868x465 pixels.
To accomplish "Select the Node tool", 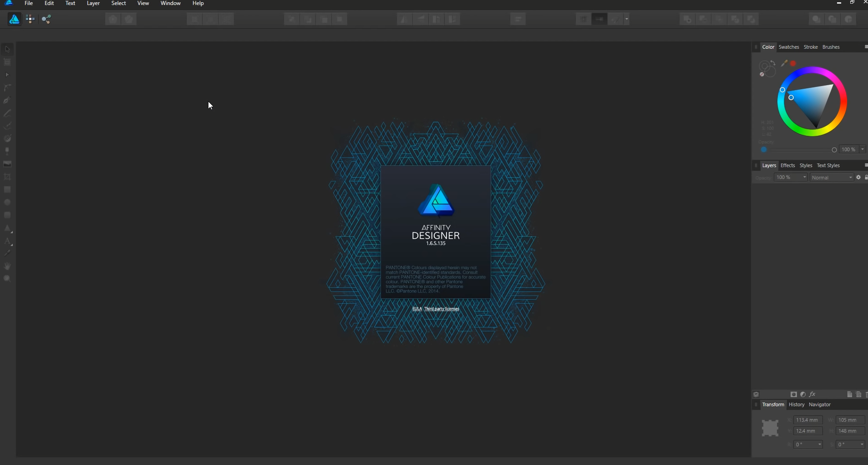I will click(x=8, y=75).
